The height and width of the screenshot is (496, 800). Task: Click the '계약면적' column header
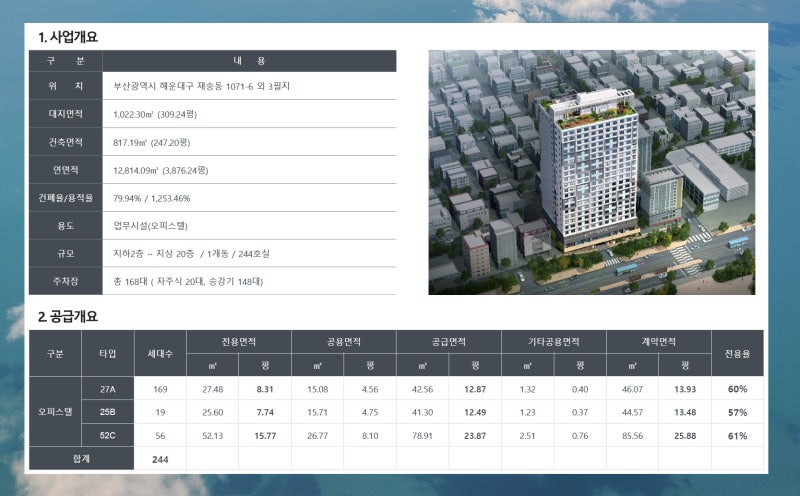pyautogui.click(x=659, y=342)
